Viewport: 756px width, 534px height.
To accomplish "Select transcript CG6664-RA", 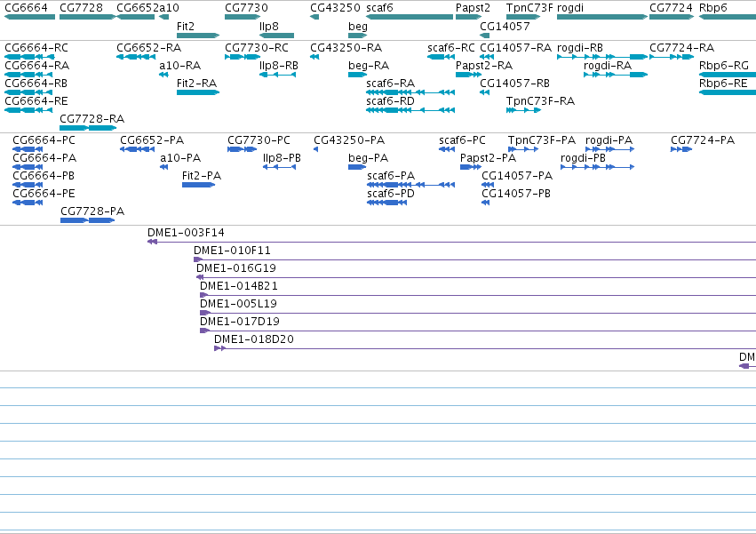I will point(36,66).
